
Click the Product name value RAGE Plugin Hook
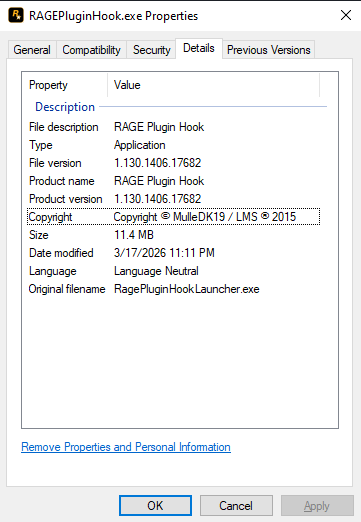(x=159, y=181)
